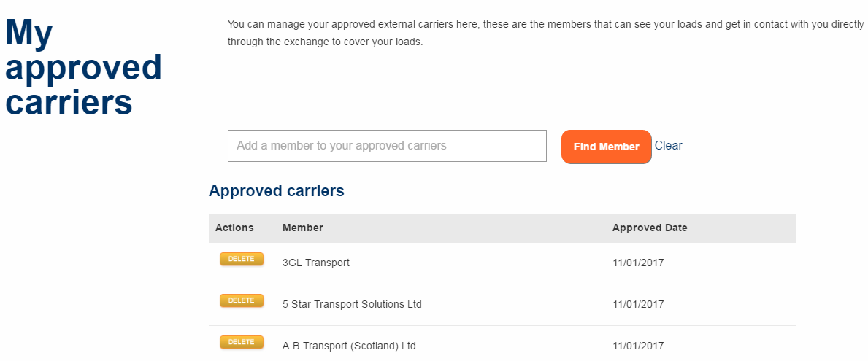
Task: Click the approved date for A B Transport
Action: pos(638,346)
